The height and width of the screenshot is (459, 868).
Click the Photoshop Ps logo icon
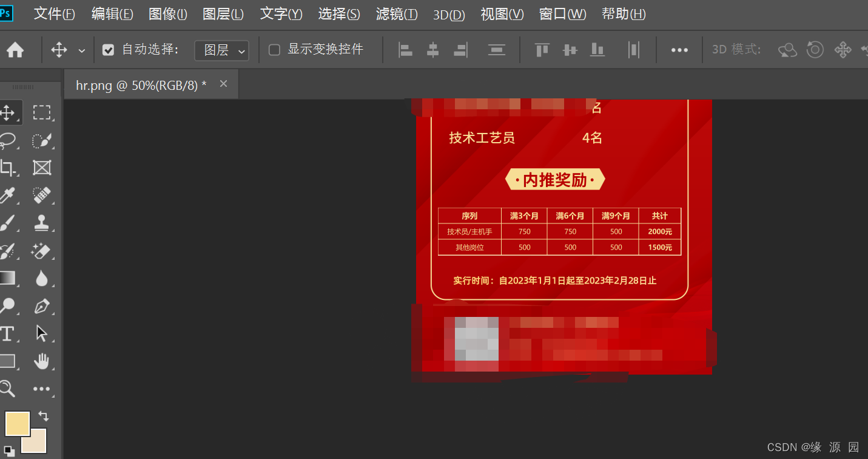[5, 13]
